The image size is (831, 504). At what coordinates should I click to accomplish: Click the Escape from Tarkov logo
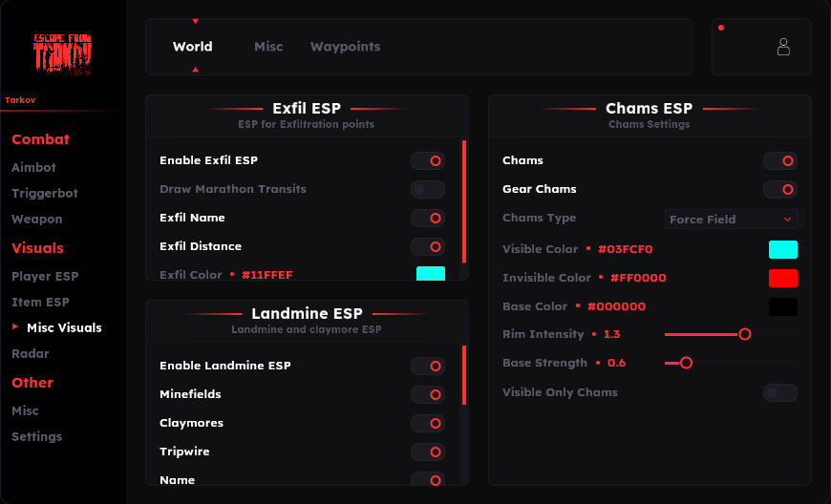click(x=62, y=53)
